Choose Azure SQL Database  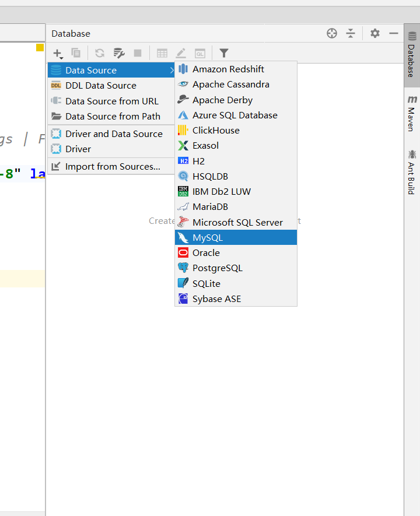point(236,115)
